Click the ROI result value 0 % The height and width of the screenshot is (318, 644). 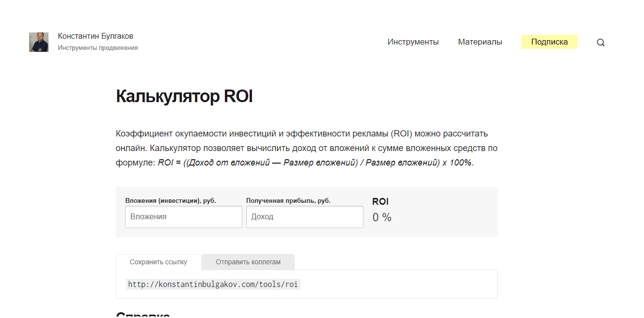pyautogui.click(x=382, y=218)
